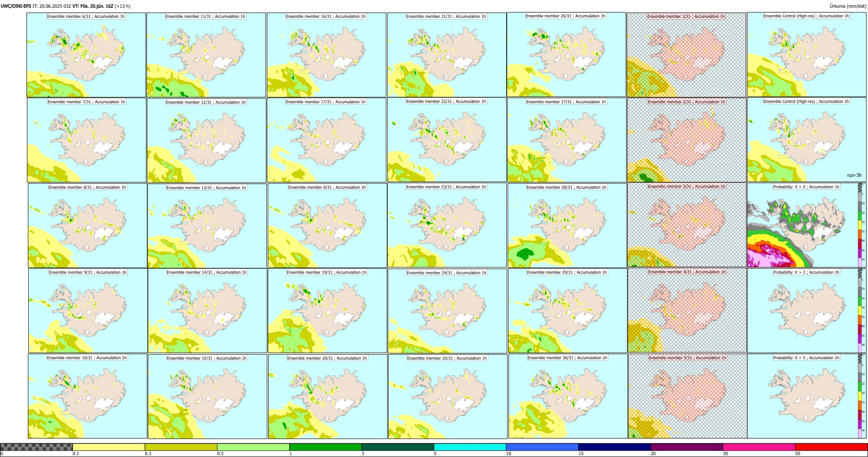Open the Ensemble member 12/31 precipitation map

click(206, 140)
